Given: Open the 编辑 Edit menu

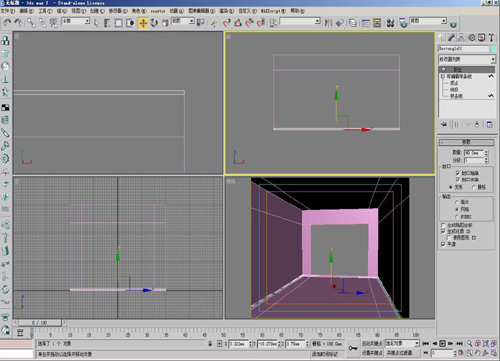Looking at the screenshot, I should pyautogui.click(x=26, y=11).
